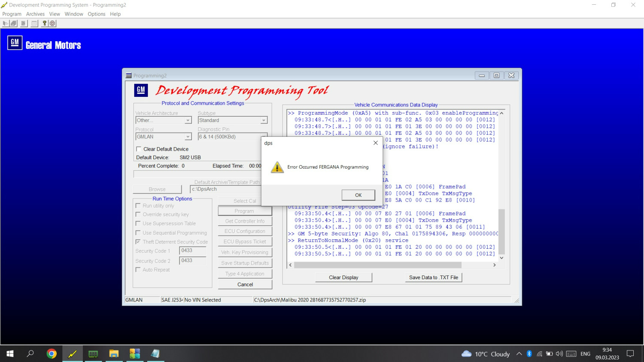This screenshot has width=644, height=362.
Task: Click the yellow question mark help icon
Action: pyautogui.click(x=44, y=24)
